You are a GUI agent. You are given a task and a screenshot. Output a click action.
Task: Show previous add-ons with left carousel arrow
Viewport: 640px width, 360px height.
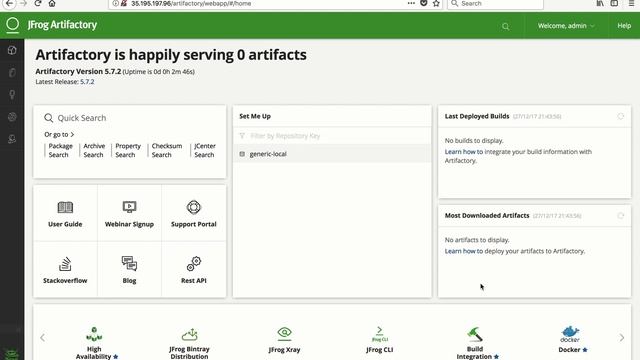[x=42, y=338]
